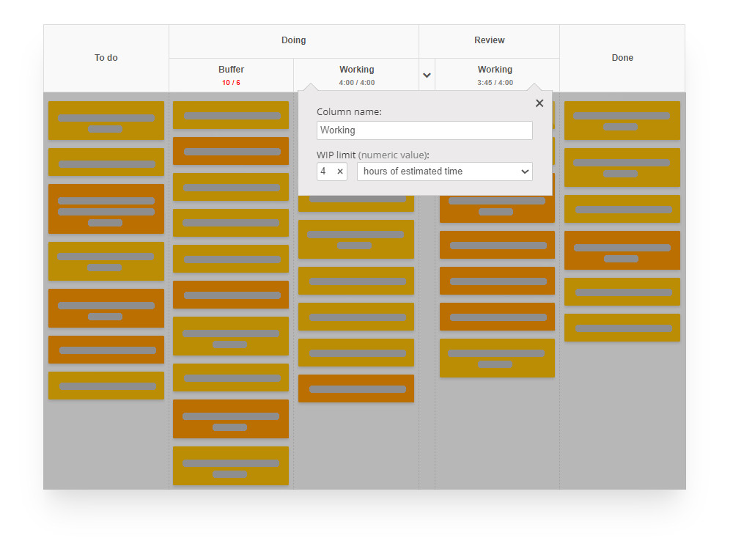Select the 'To do' column header

106,57
